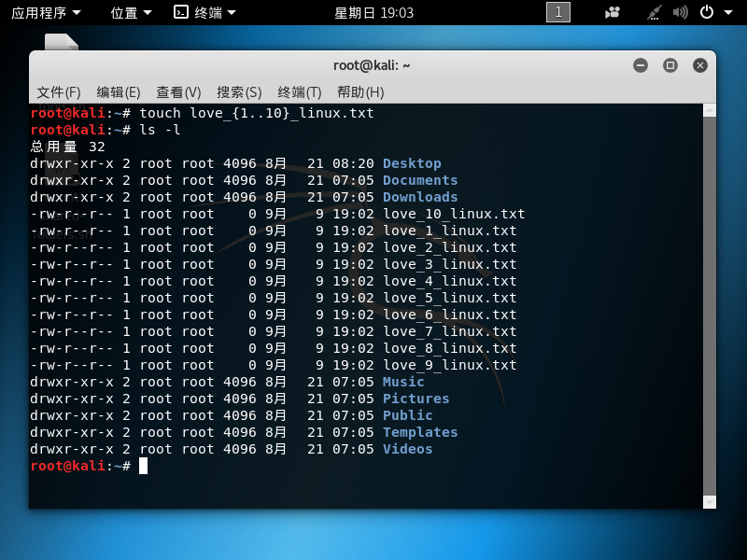747x560 pixels.
Task: Open the 应用程序 menu in top bar
Action: point(46,13)
